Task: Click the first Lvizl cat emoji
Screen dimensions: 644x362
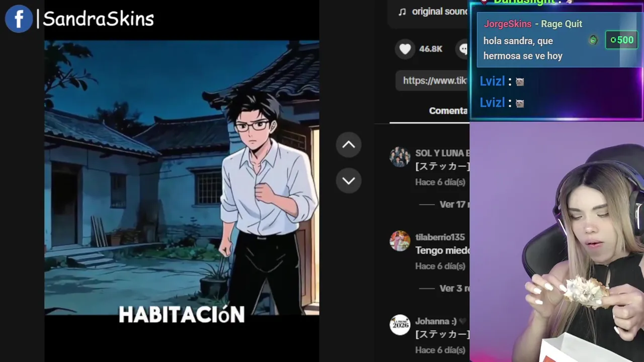Action: [x=520, y=81]
